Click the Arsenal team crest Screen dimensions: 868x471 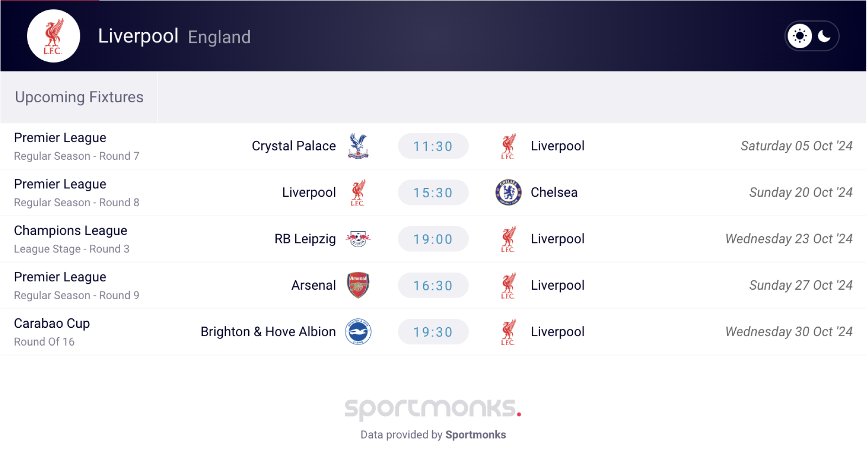pos(358,285)
